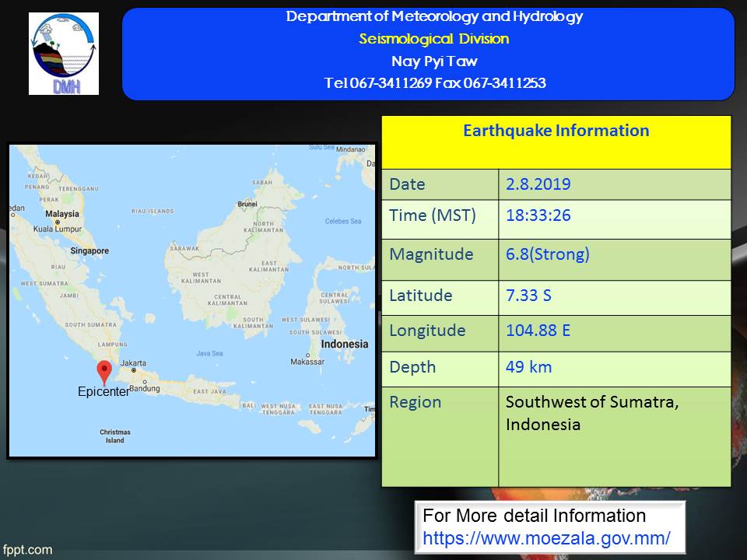The width and height of the screenshot is (747, 560).
Task: Click the 'Malaysia' country label
Action: (62, 214)
